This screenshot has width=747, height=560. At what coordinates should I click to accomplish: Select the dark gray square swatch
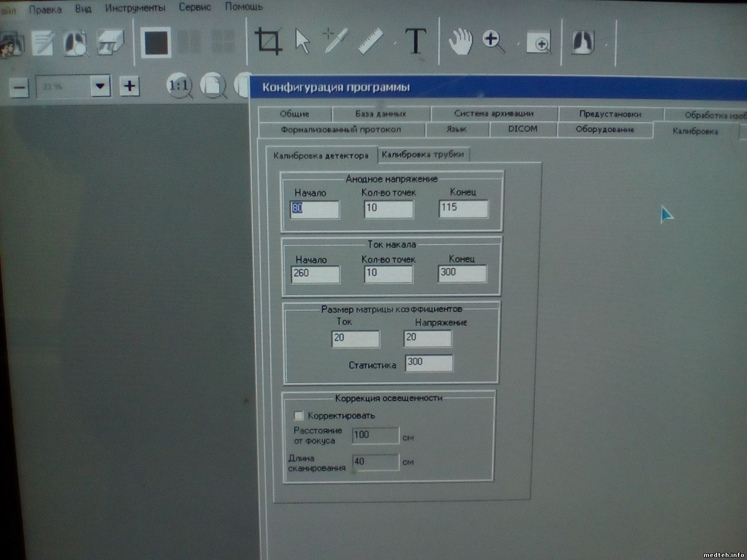click(156, 43)
